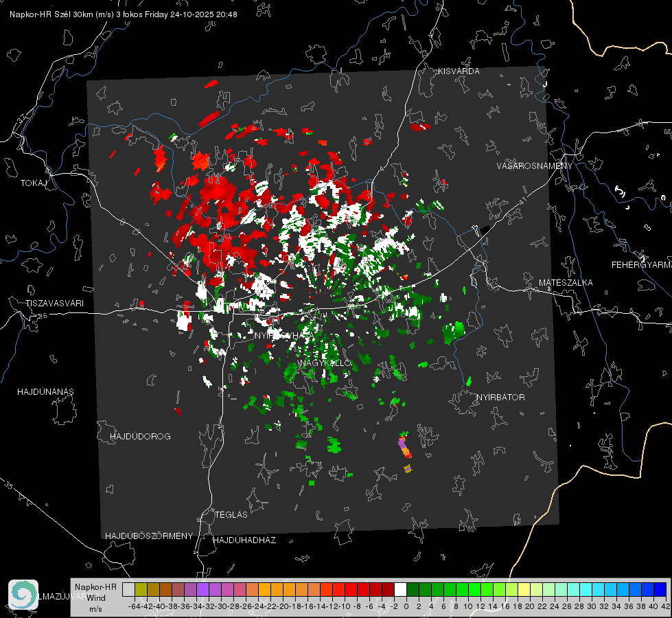Click the olive swatch above the -64 label
Image resolution: width=672 pixels, height=618 pixels.
pos(141,590)
